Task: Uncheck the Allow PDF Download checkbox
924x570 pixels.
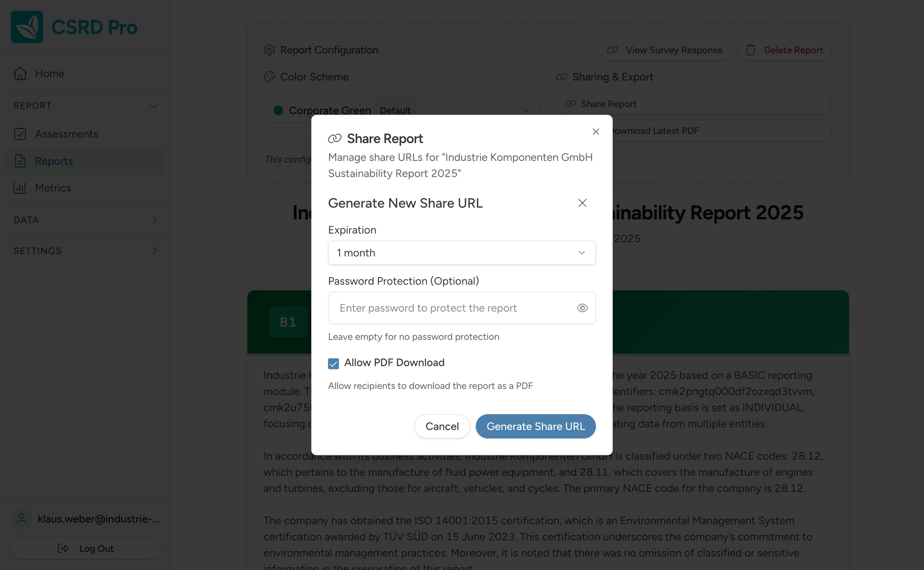Action: (333, 364)
